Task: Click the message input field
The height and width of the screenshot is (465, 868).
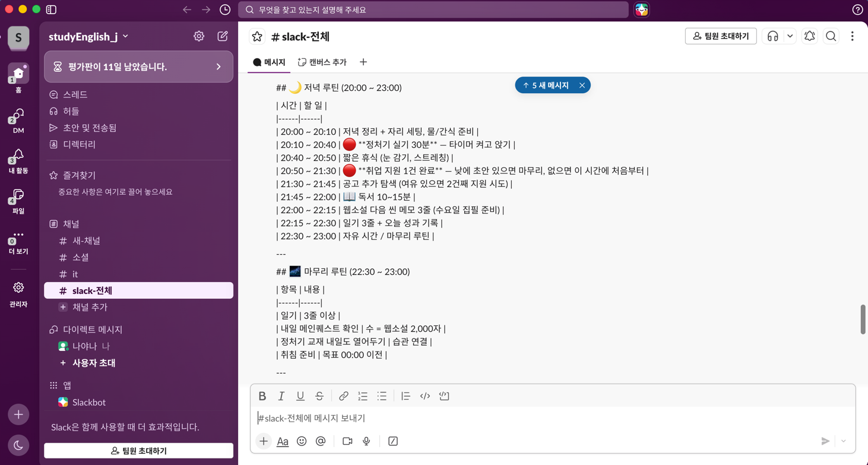Action: (x=552, y=418)
